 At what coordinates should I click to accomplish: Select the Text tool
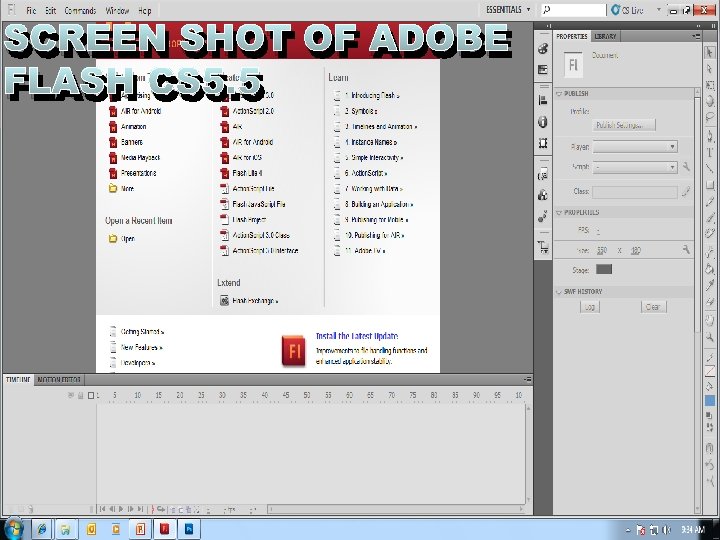click(710, 152)
